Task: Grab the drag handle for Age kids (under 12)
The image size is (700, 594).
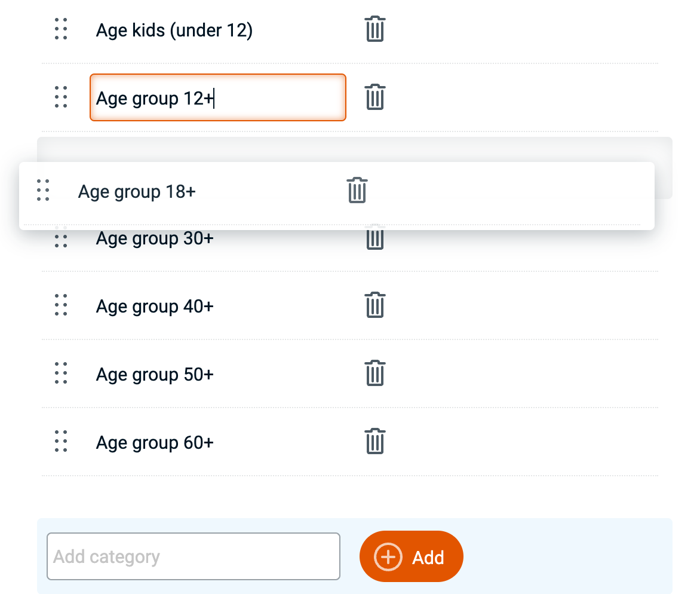Action: [61, 29]
